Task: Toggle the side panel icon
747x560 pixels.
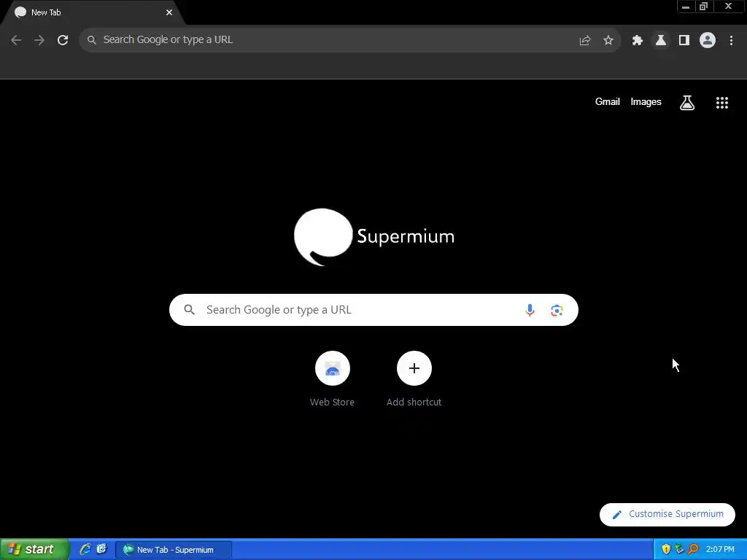Action: pyautogui.click(x=684, y=41)
